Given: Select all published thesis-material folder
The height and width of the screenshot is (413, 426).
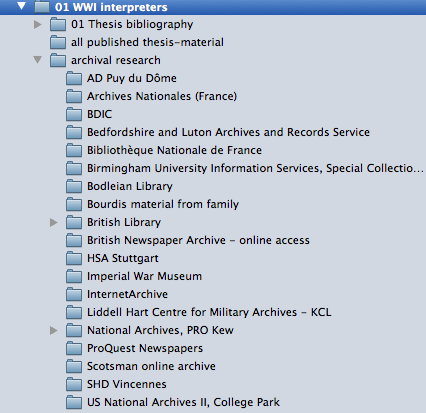Looking at the screenshot, I should (x=147, y=42).
